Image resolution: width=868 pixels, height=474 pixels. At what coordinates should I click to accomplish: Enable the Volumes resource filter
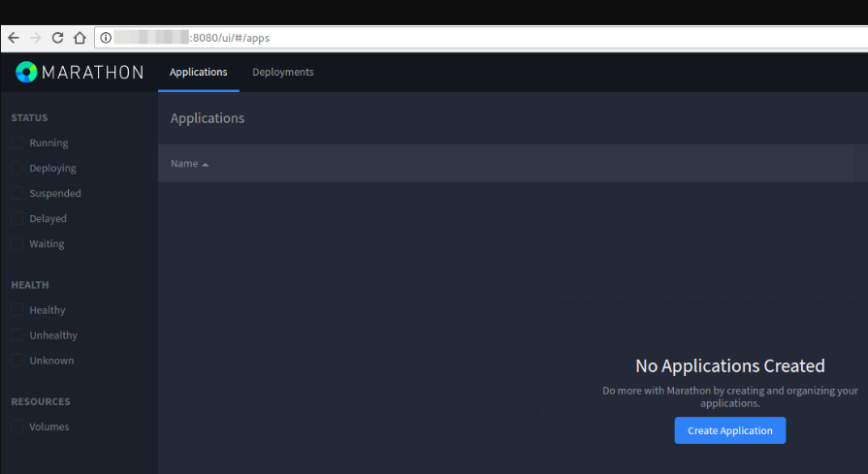click(17, 427)
